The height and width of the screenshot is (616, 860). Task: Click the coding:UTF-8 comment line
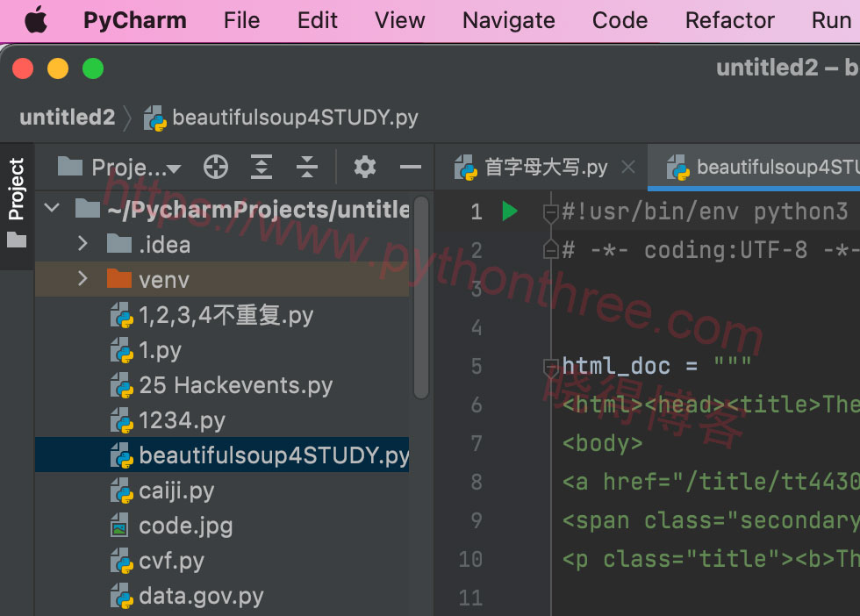(710, 250)
